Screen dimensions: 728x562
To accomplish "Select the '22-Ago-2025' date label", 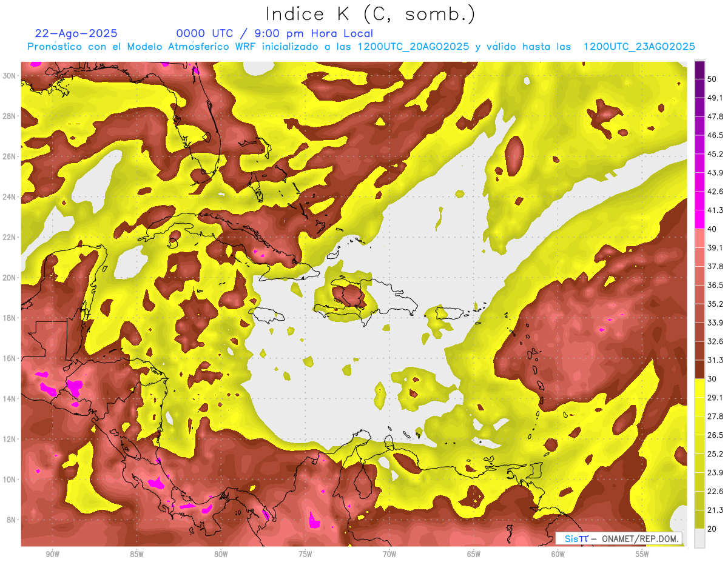I will pyautogui.click(x=76, y=33).
